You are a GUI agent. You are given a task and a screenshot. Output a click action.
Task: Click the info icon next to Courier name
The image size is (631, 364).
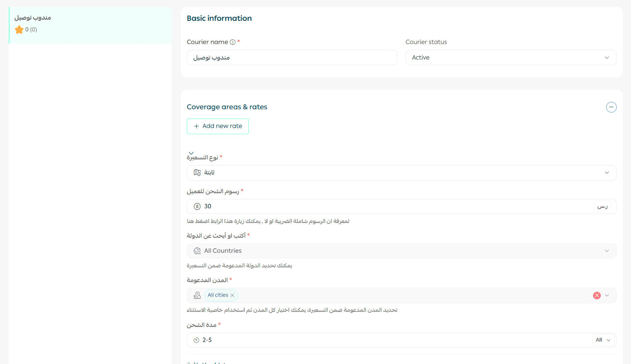tap(232, 42)
